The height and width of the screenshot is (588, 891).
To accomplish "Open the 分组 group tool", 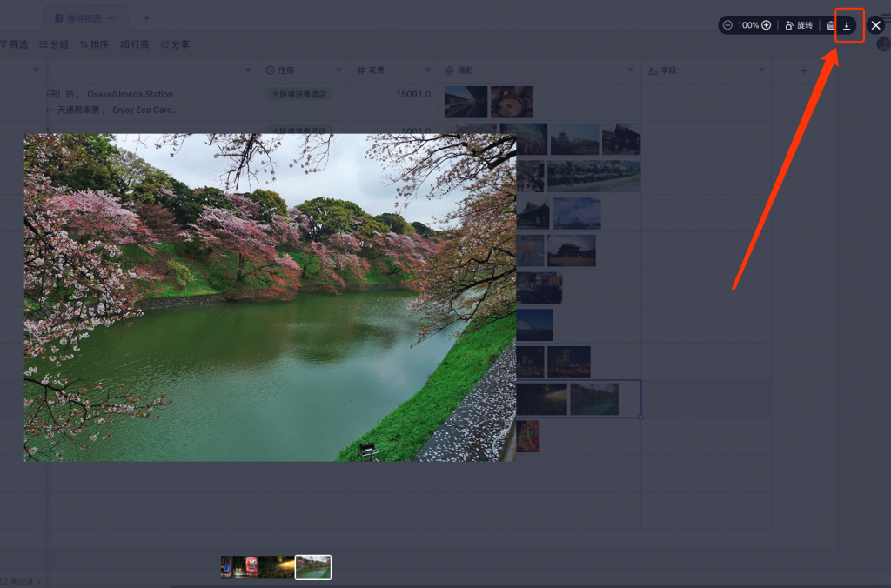I will pos(53,44).
